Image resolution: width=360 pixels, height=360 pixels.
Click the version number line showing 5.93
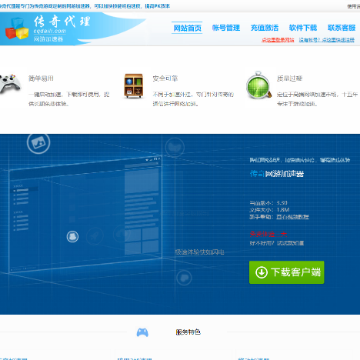[269, 203]
